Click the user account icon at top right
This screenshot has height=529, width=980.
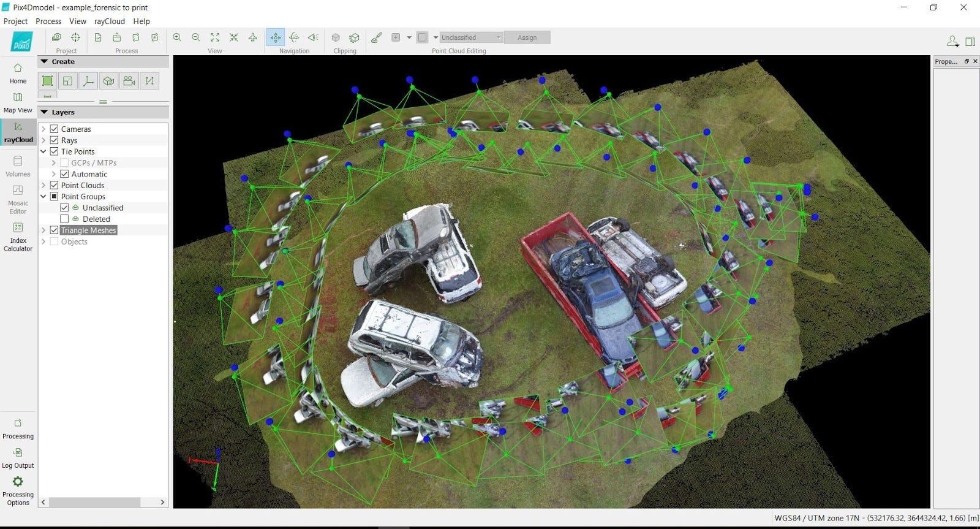[952, 41]
